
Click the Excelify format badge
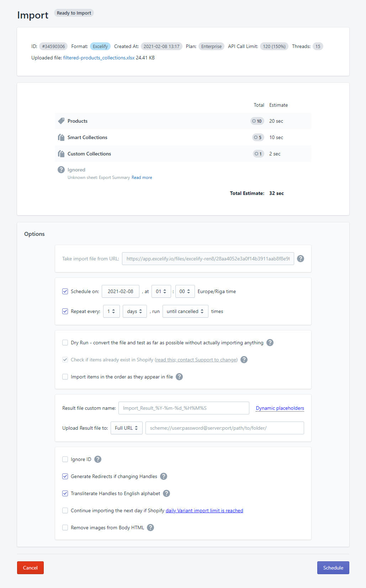pyautogui.click(x=100, y=46)
